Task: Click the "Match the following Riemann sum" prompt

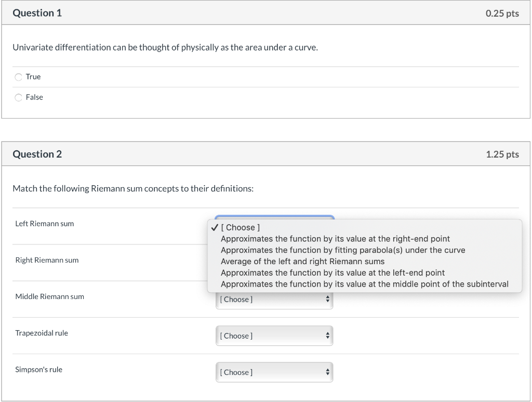Action: coord(133,188)
